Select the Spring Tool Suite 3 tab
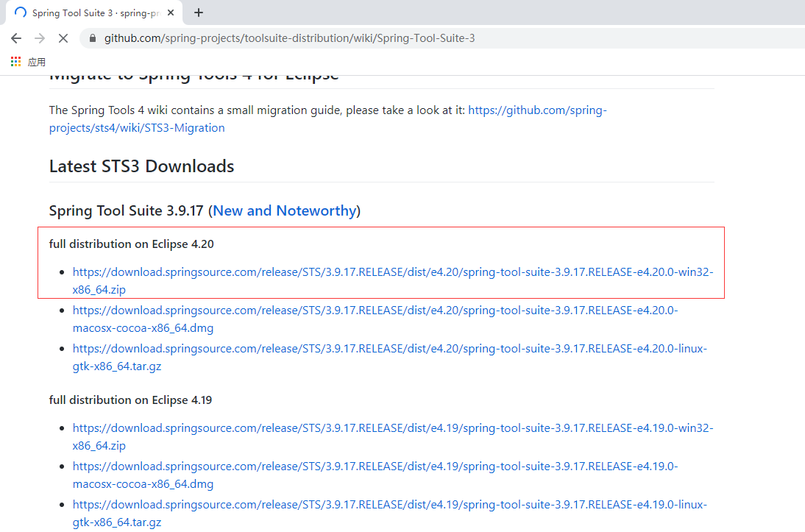Screen dimensions: 805x532 [95, 13]
